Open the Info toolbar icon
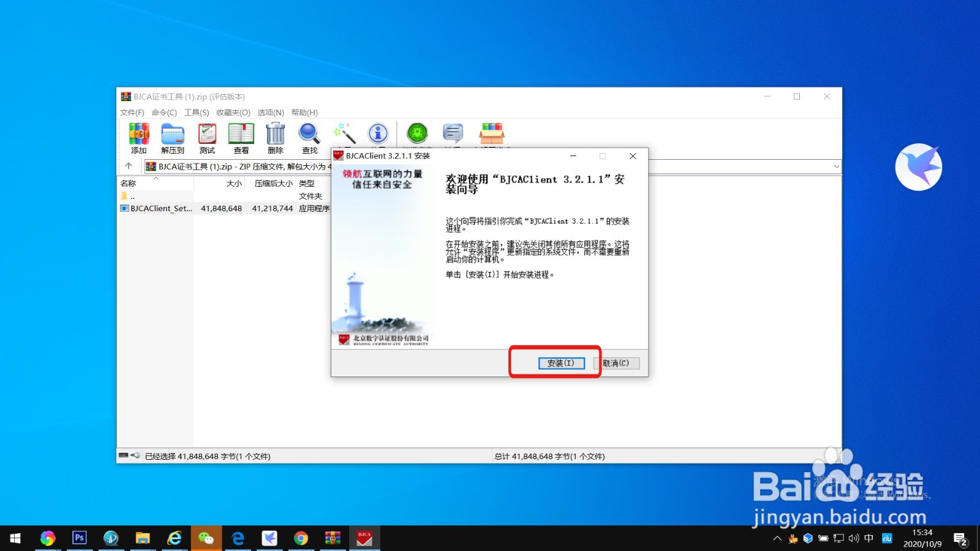980x551 pixels. 378,133
